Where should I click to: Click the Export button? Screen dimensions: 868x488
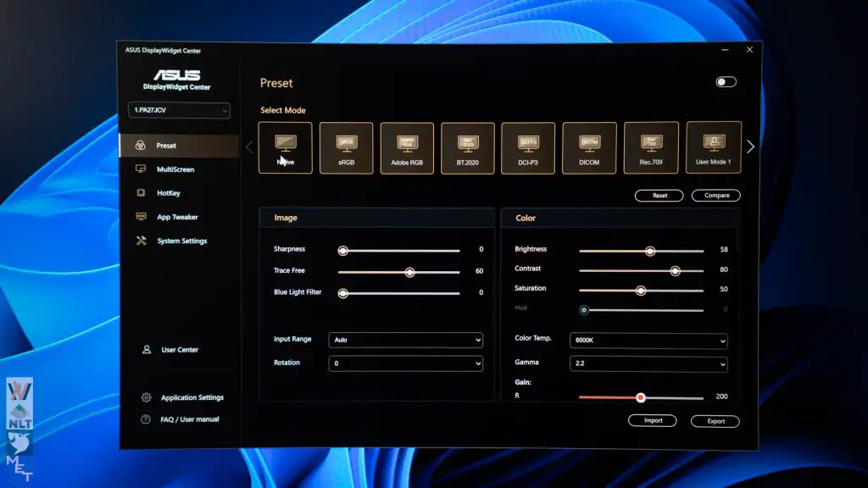pyautogui.click(x=715, y=421)
